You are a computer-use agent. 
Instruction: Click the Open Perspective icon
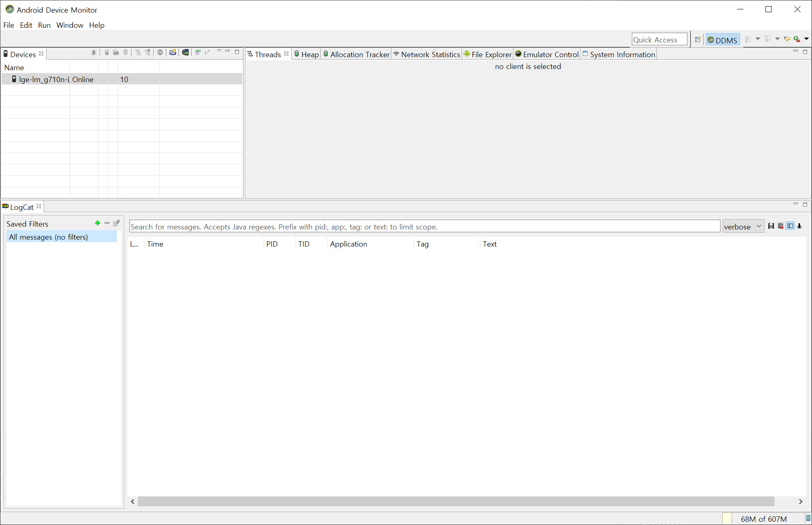[698, 40]
